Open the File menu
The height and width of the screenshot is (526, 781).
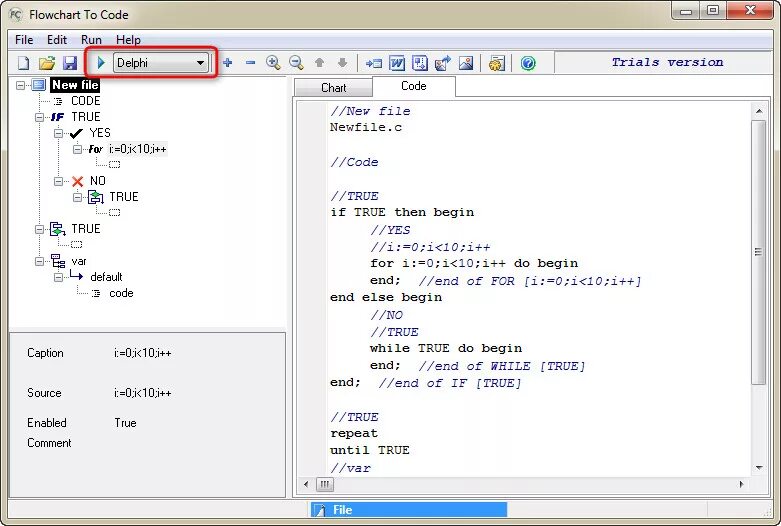point(24,40)
